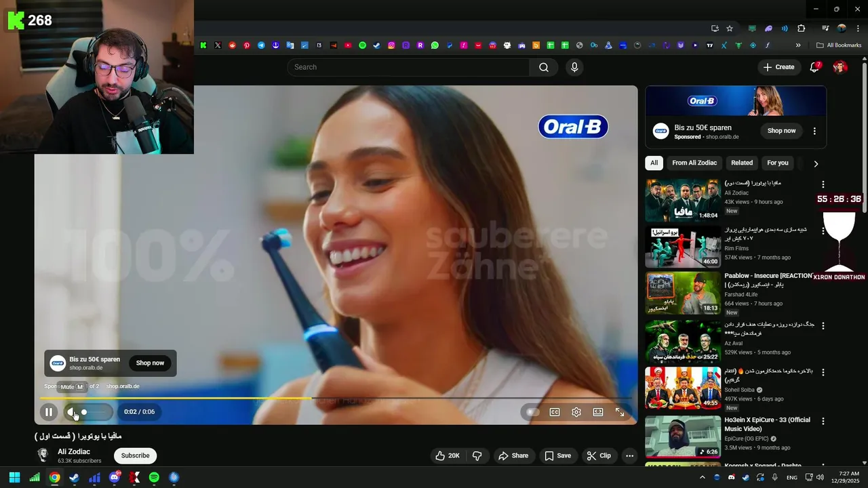
Task: Open Spotify from the Windows taskbar
Action: pos(154,477)
